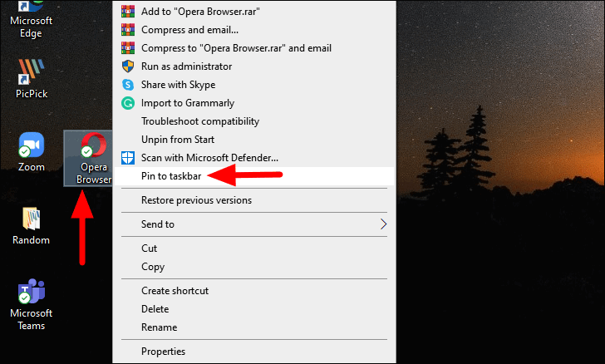Click the Microsoft Edge desktop shortcut
Image resolution: width=605 pixels, height=364 pixels.
[32, 20]
